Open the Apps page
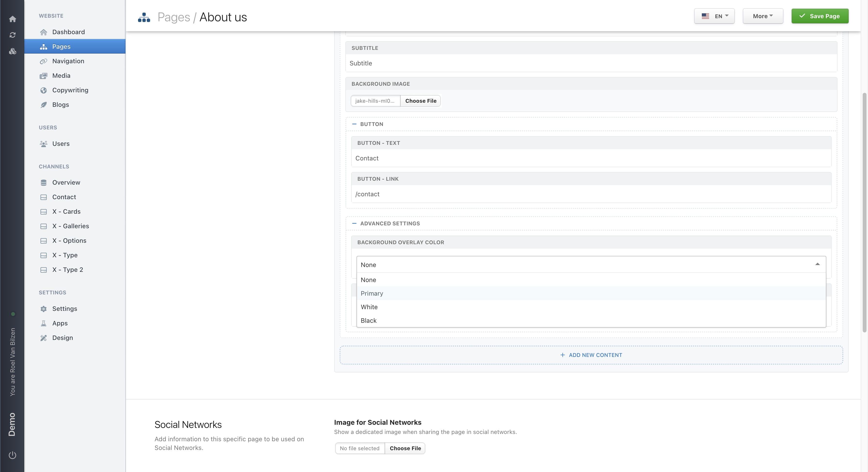Image resolution: width=868 pixels, height=472 pixels. pos(60,323)
